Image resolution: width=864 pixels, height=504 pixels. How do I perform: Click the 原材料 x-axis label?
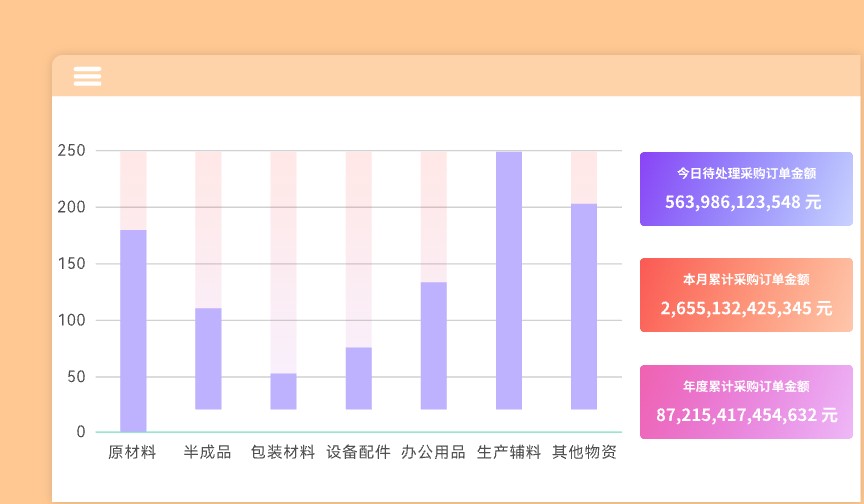click(x=132, y=452)
